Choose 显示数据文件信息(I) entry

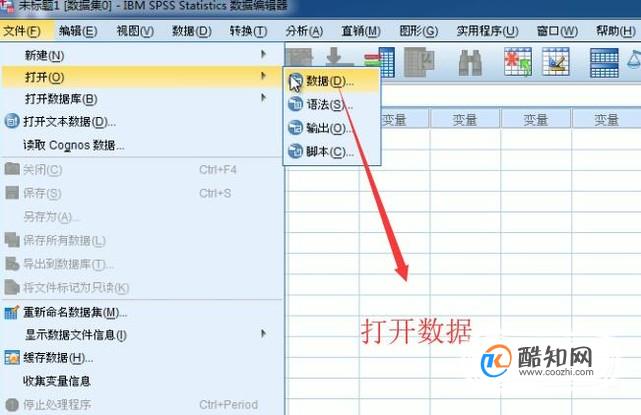(x=141, y=335)
